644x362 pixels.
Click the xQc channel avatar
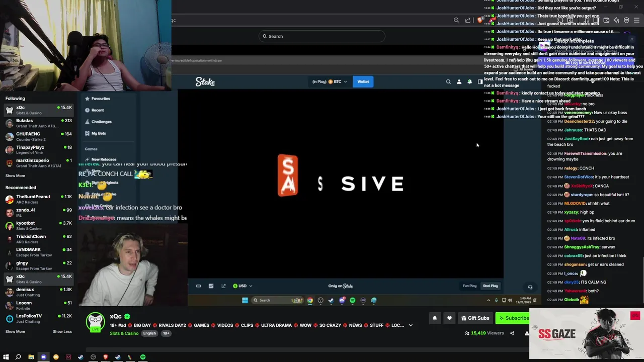pyautogui.click(x=95, y=322)
